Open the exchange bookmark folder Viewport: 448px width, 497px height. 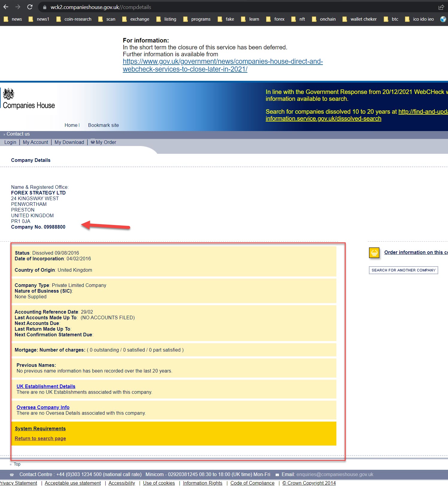coord(136,19)
